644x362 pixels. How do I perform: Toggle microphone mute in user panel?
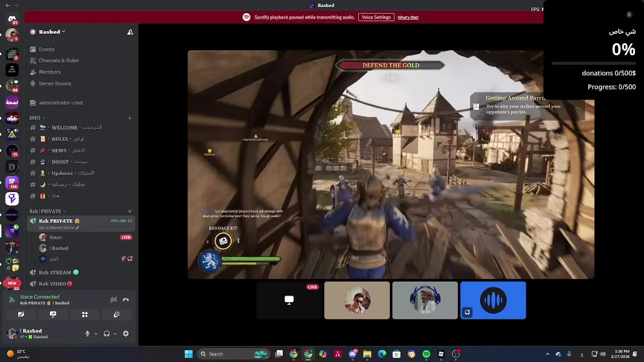[88, 333]
